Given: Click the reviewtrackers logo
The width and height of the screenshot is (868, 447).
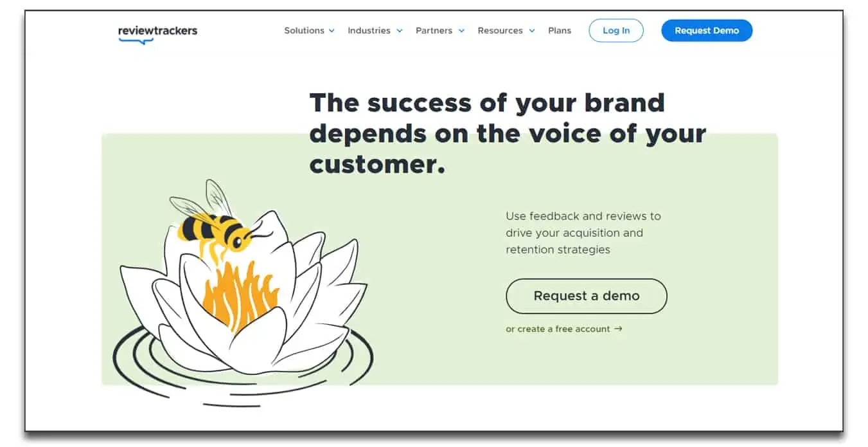Looking at the screenshot, I should click(x=157, y=33).
